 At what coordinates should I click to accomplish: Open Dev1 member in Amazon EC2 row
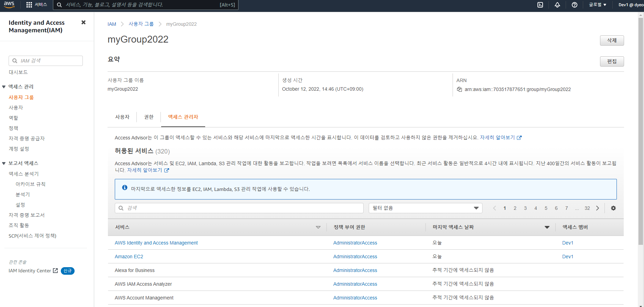[567, 257]
